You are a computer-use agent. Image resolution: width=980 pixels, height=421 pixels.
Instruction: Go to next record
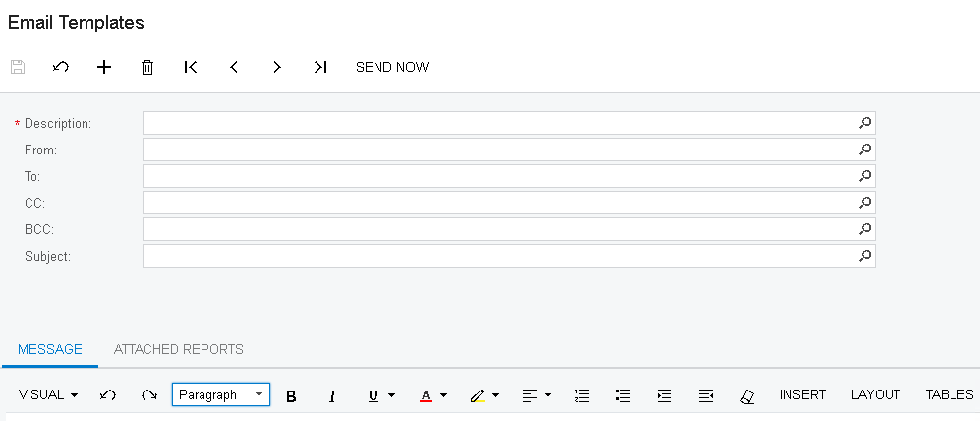pyautogui.click(x=277, y=67)
